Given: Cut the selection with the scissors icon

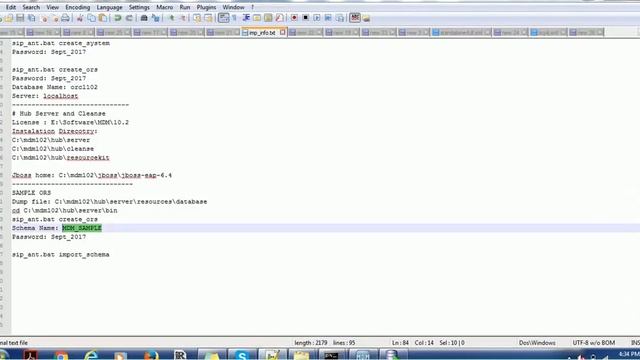Looking at the screenshot, I should [80, 18].
